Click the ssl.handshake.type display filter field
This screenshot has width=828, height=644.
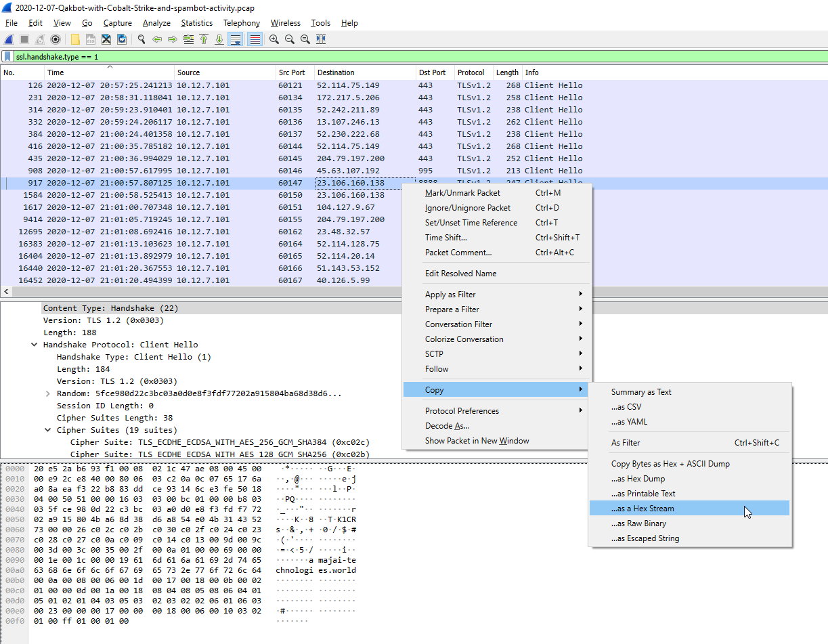(x=420, y=57)
